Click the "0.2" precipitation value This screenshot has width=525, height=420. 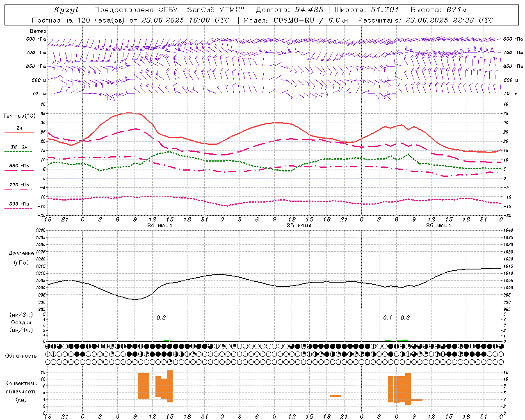click(161, 318)
